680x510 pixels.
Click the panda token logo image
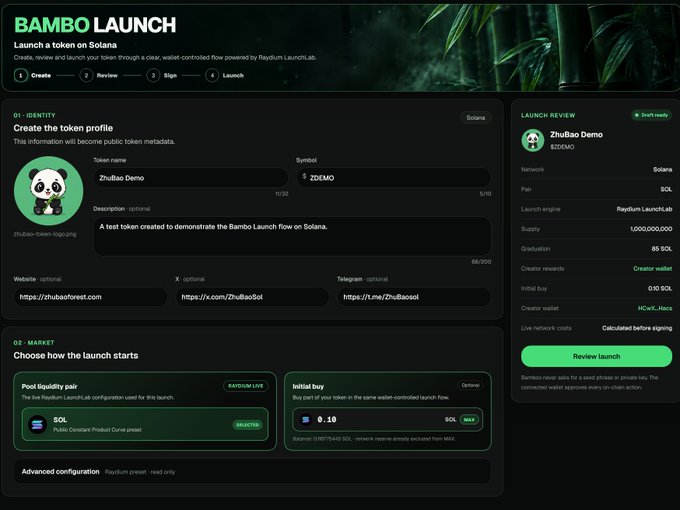pos(48,191)
